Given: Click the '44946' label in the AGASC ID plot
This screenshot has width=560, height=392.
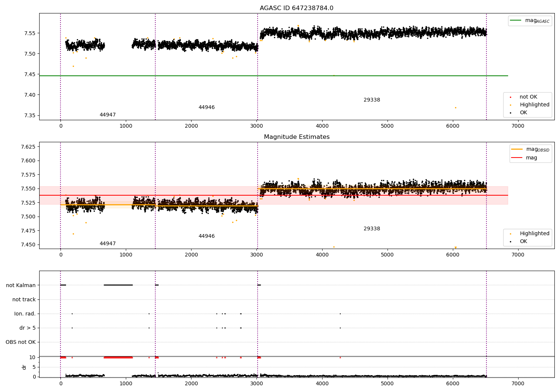Looking at the screenshot, I should [206, 108].
